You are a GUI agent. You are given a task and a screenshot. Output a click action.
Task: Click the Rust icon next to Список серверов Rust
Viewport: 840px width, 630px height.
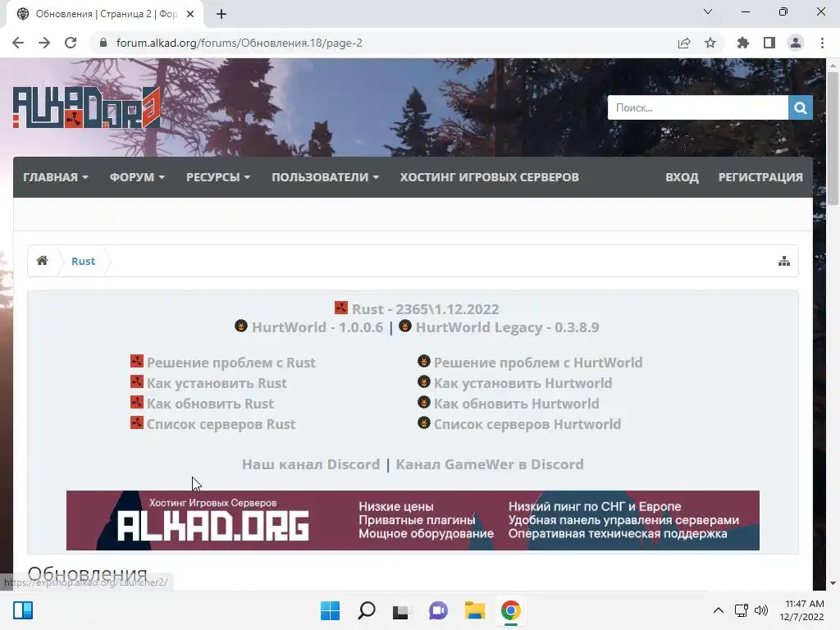137,422
